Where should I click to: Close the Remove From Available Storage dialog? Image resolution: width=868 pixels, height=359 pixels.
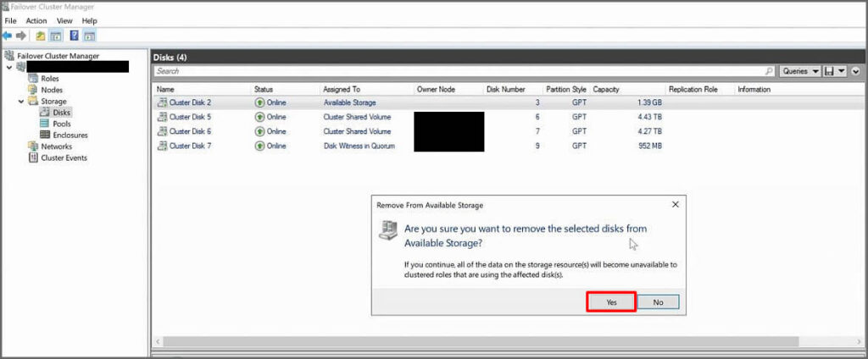(675, 204)
